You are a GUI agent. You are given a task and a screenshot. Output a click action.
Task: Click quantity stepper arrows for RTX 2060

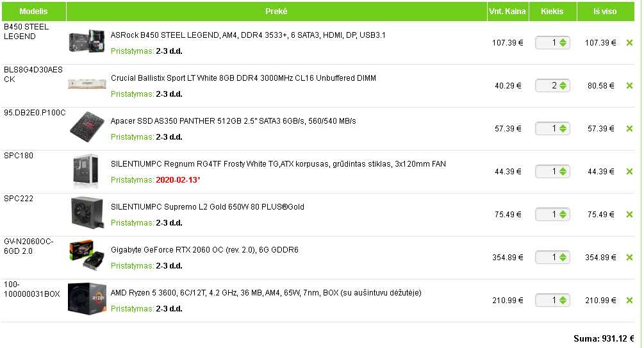(x=563, y=257)
